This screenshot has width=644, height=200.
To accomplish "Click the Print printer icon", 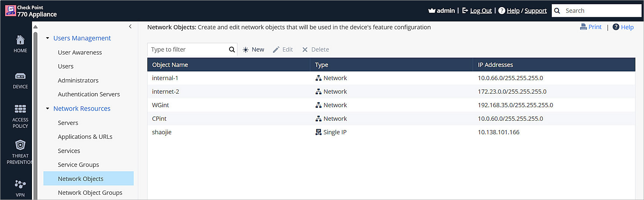I will (x=583, y=27).
